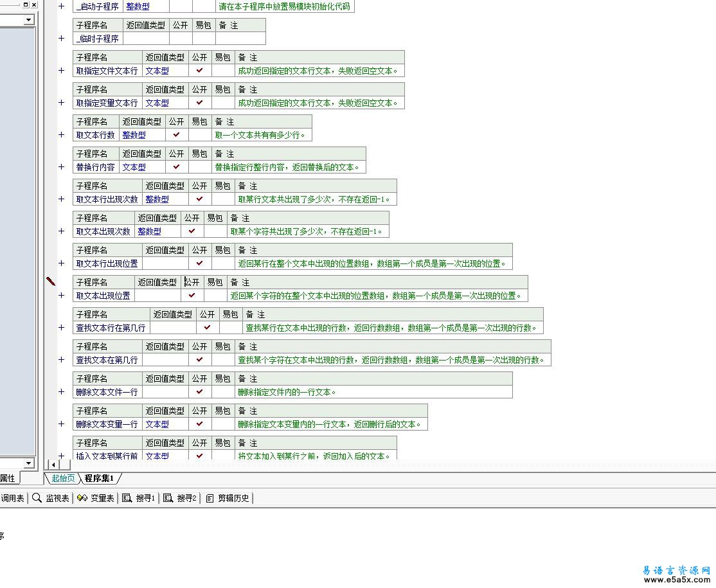Switch to the 起始页 tab
Image resolution: width=716 pixels, height=588 pixels.
tap(62, 478)
